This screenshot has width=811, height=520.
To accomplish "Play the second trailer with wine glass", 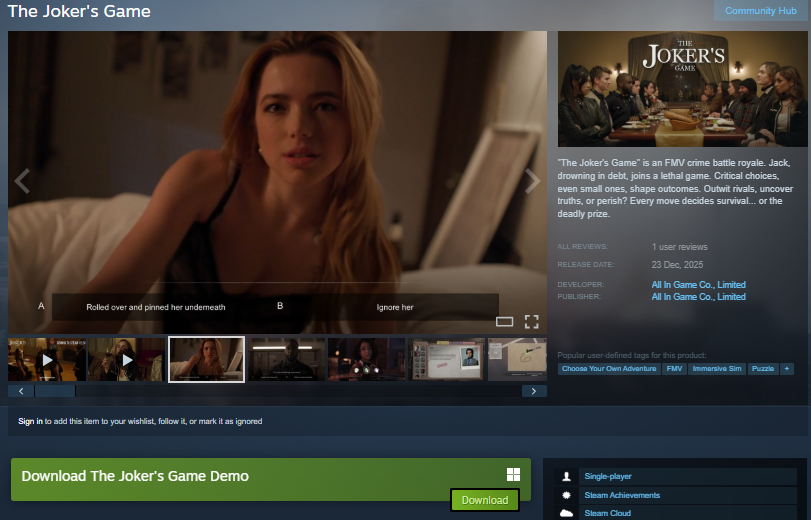I will pos(127,360).
